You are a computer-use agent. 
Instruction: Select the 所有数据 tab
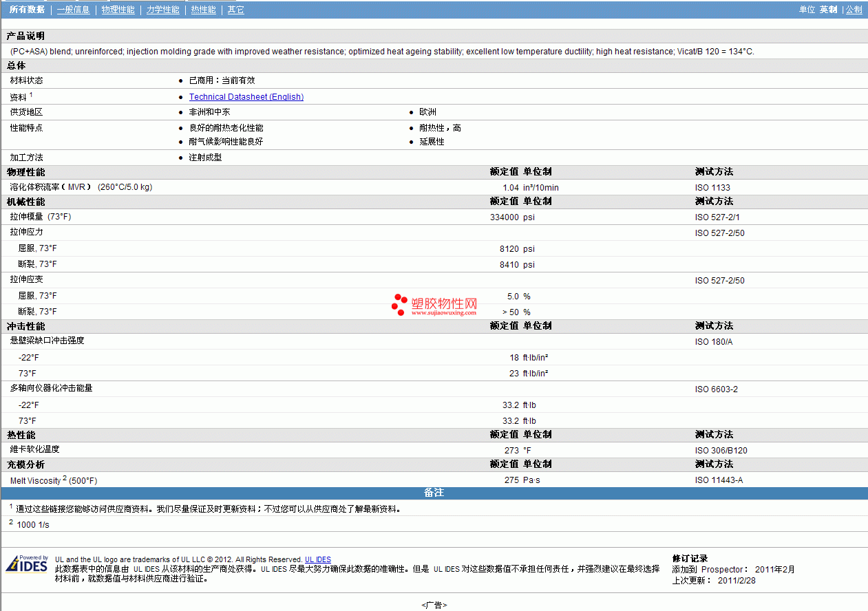(x=27, y=10)
